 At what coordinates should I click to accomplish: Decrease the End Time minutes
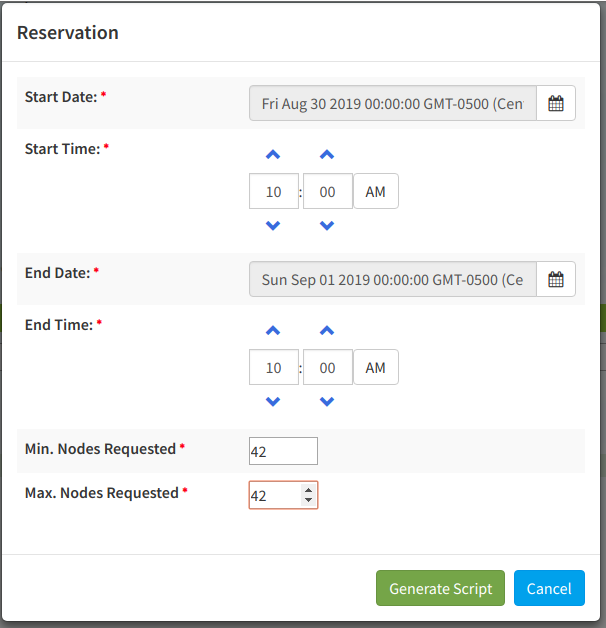tap(327, 402)
